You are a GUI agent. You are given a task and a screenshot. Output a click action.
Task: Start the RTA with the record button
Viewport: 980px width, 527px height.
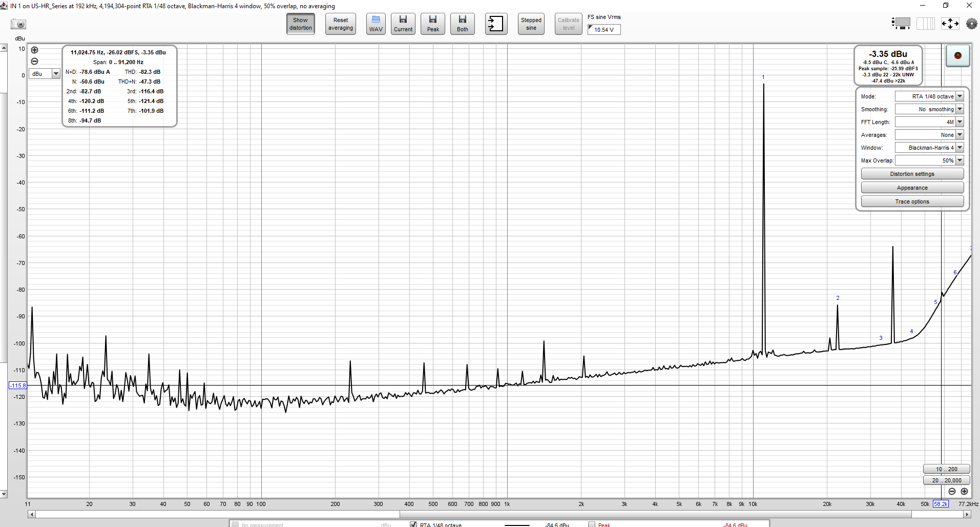957,55
